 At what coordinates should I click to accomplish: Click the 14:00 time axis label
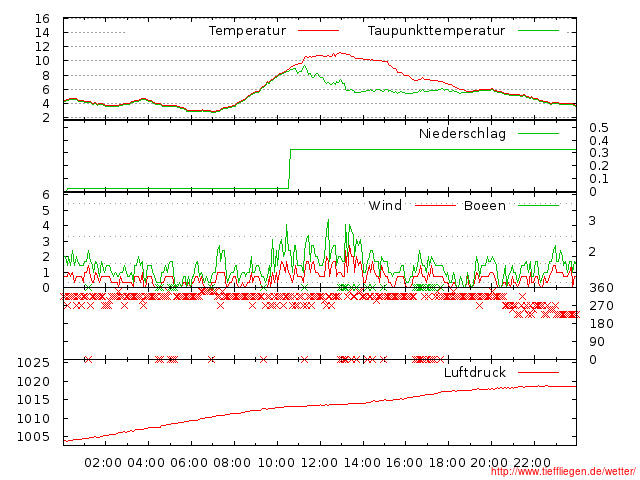coord(362,463)
